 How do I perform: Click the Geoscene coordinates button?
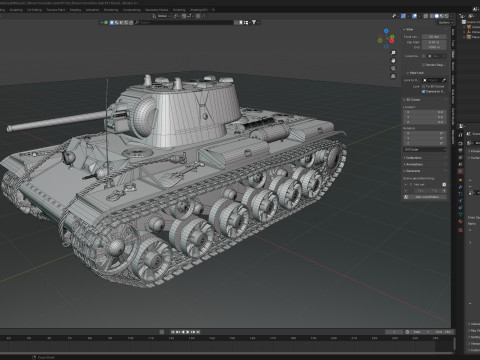425,197
